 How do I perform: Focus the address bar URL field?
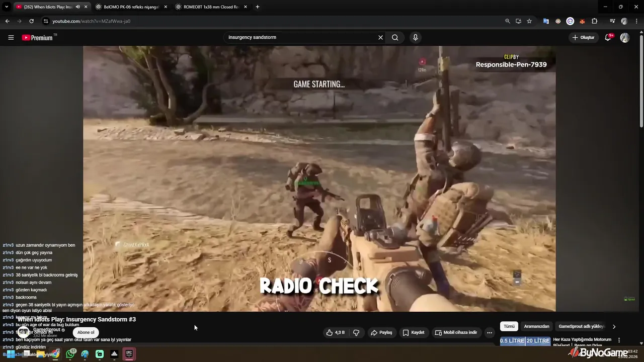pyautogui.click(x=272, y=21)
